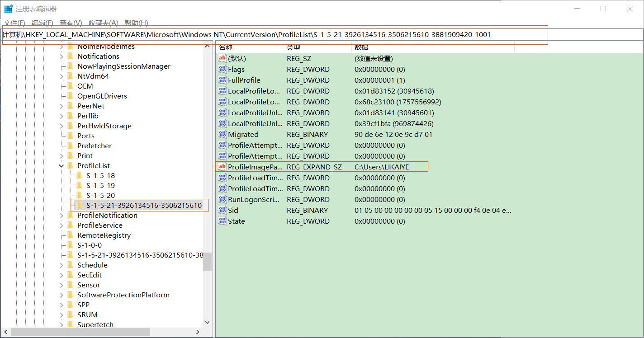Viewport: 644px width, 338px height.
Task: Click the tree pane vertical scrollbar thumb
Action: [x=208, y=261]
